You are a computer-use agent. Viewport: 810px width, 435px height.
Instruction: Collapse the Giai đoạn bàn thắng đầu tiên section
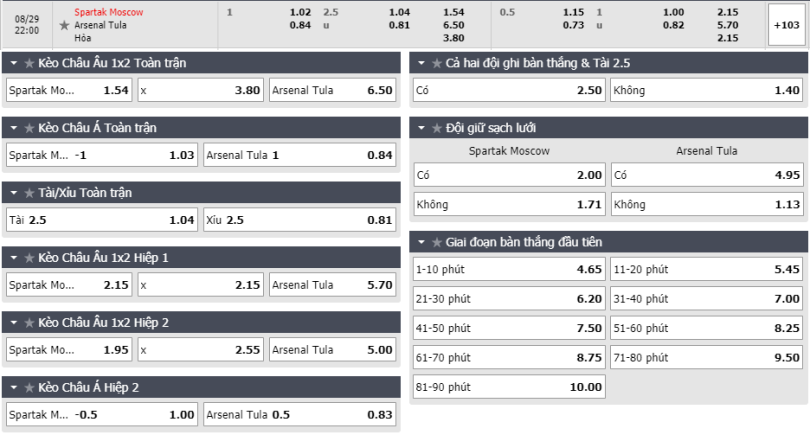coord(421,242)
